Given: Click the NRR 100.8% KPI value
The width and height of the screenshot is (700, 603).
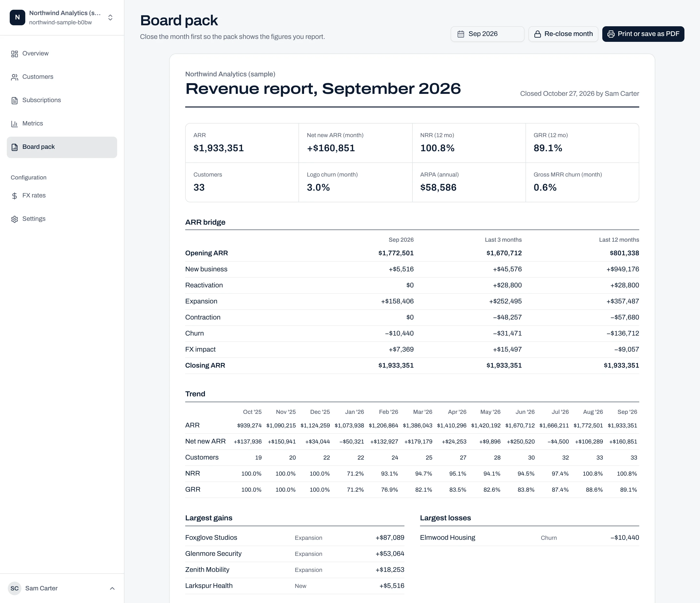Looking at the screenshot, I should tap(437, 148).
